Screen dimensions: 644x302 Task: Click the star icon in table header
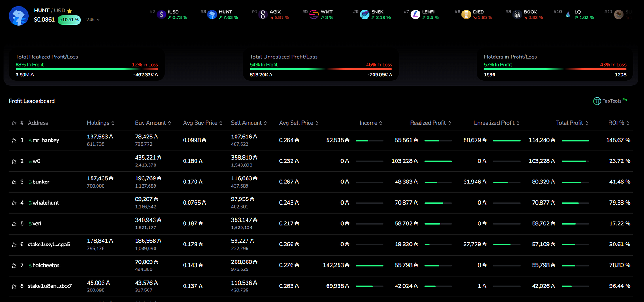(x=14, y=123)
